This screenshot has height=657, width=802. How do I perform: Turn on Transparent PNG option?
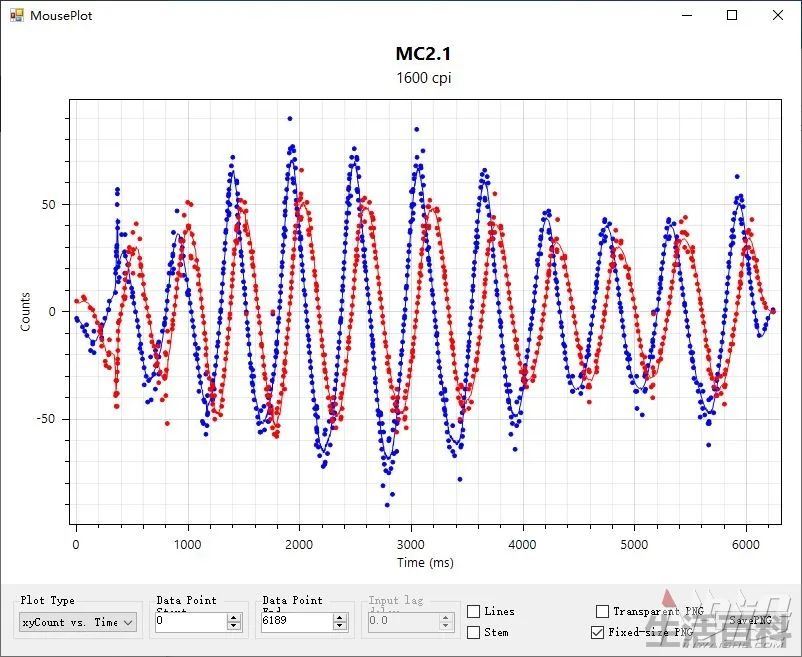click(603, 611)
